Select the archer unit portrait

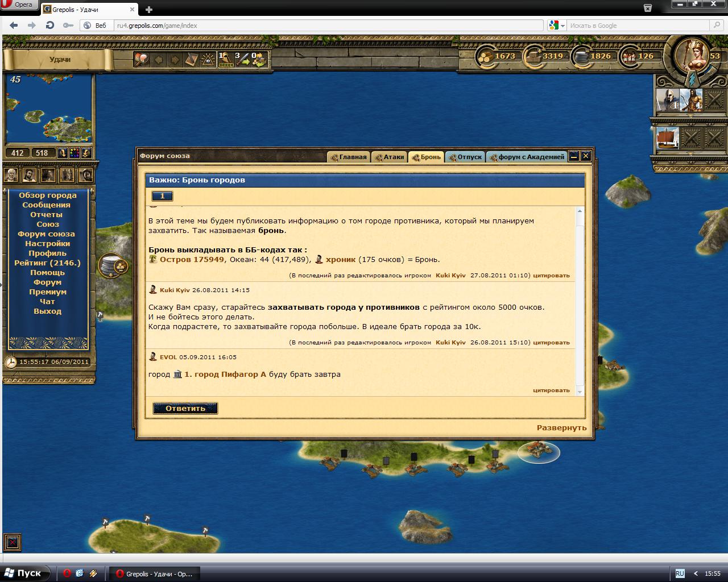point(691,101)
